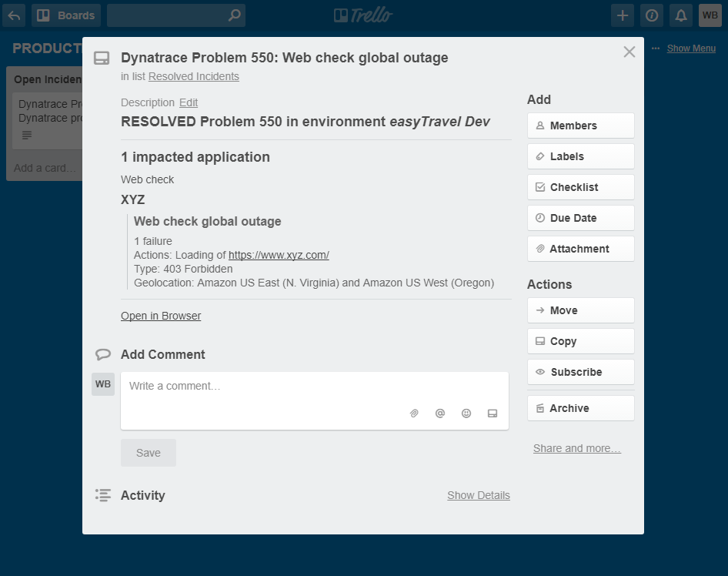Subscribe to the card
The image size is (728, 576).
tap(581, 372)
